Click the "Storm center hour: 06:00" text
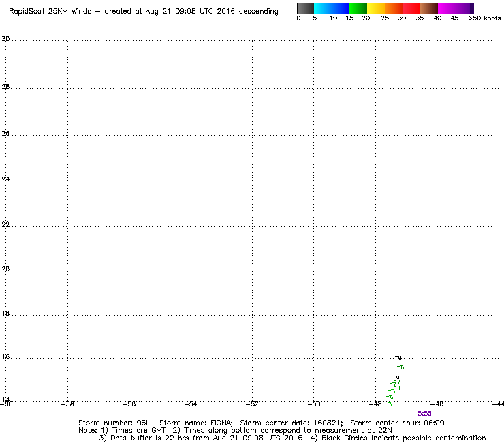The width and height of the screenshot is (504, 443). click(397, 423)
